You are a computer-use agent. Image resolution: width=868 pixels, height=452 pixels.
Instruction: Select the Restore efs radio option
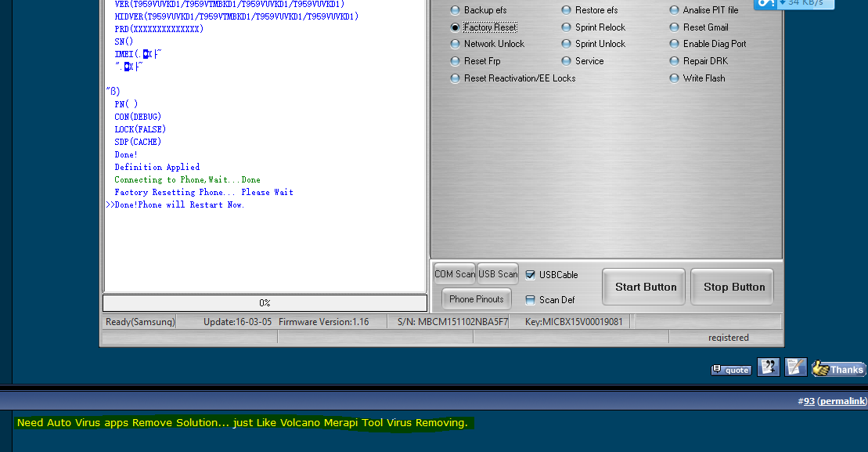566,10
